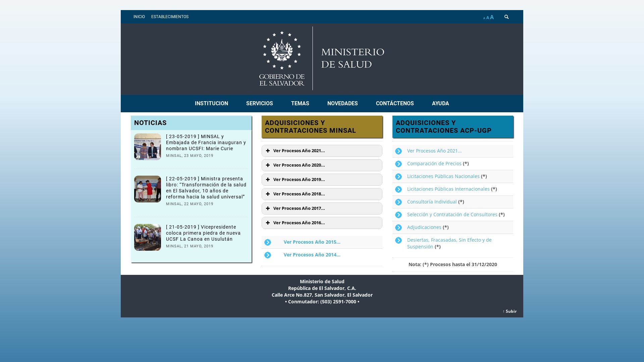Screen dimensions: 644x362
Task: Click plus icon for Procesos Año 2020
Action: point(268,165)
